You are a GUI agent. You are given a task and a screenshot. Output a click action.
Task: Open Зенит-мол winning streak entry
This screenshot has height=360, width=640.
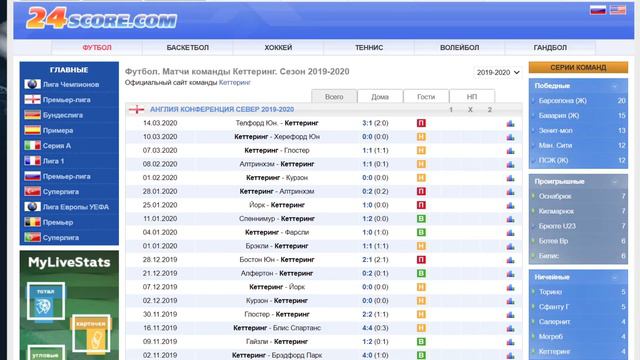(x=556, y=131)
